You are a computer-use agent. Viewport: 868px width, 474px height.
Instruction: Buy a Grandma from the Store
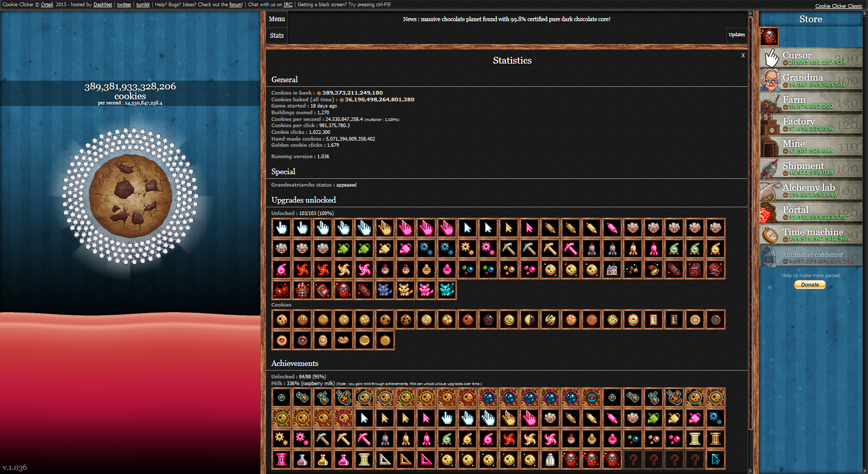pos(811,80)
